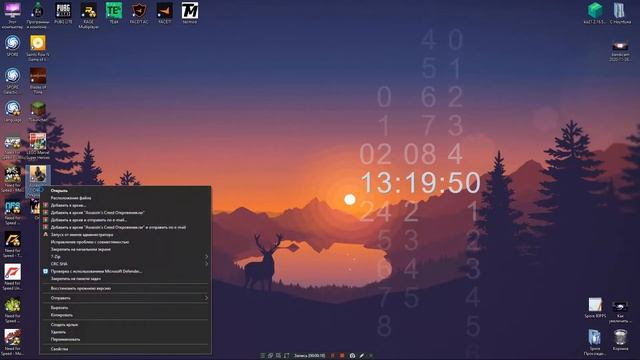Select the Этот компьютер desktop icon

pos(12,16)
